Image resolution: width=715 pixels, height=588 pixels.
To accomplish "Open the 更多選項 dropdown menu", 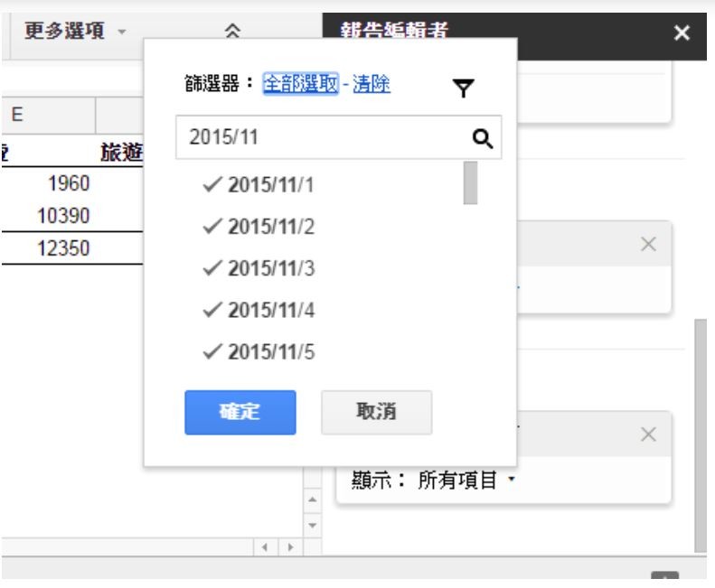I will pyautogui.click(x=75, y=31).
